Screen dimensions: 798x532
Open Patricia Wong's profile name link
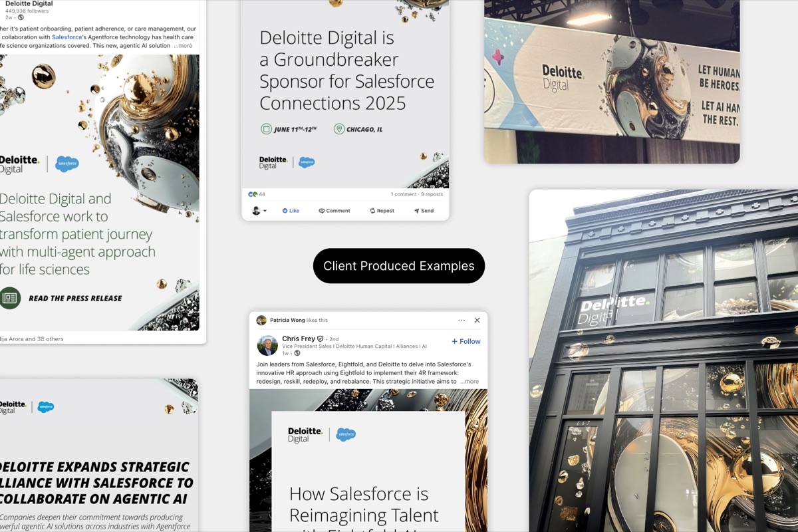coord(287,320)
